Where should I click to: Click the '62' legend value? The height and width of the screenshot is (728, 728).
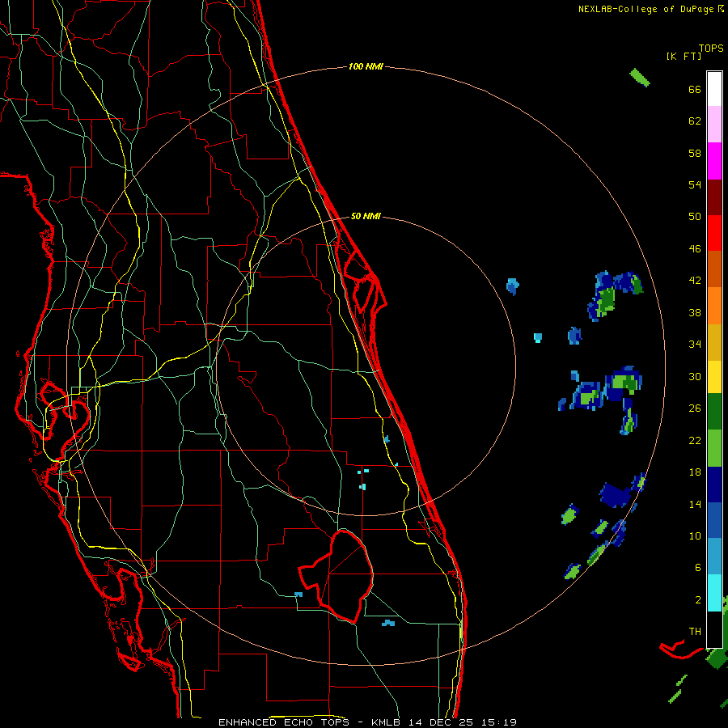click(695, 121)
